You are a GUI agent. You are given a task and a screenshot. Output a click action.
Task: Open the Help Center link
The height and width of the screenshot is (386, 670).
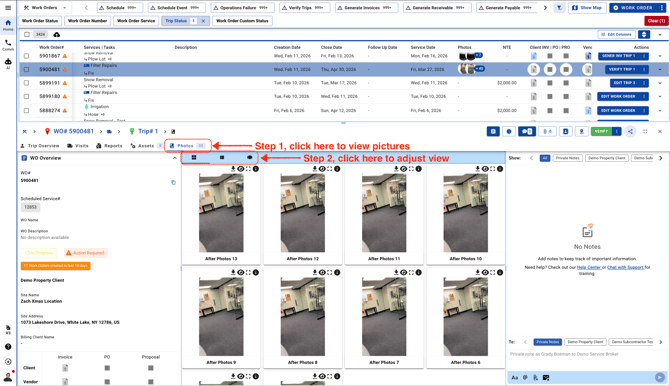pos(588,267)
